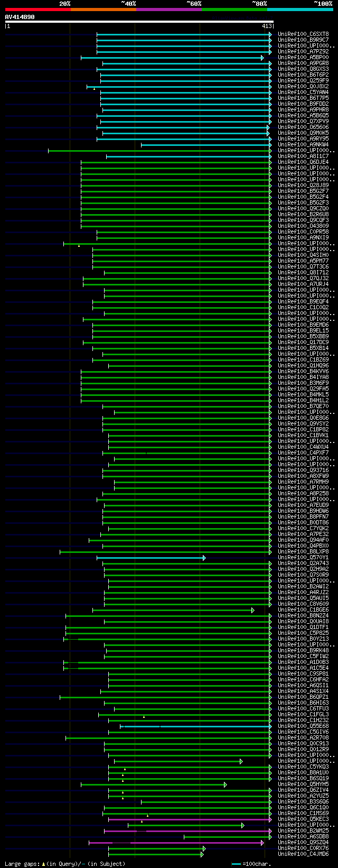Viewport: 338px width, 868px height.
Task: Select hit label UniRef100_B8N2Z4
Action: [x=303, y=616]
